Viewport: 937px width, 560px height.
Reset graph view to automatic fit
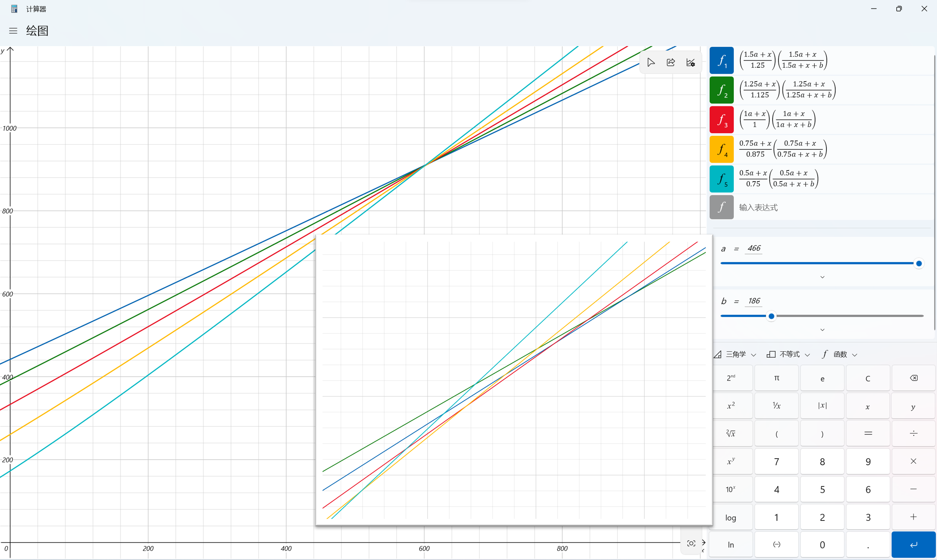point(691,543)
